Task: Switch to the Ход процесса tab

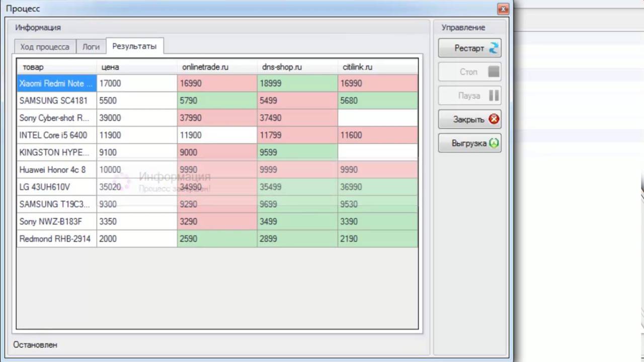Action: click(45, 47)
